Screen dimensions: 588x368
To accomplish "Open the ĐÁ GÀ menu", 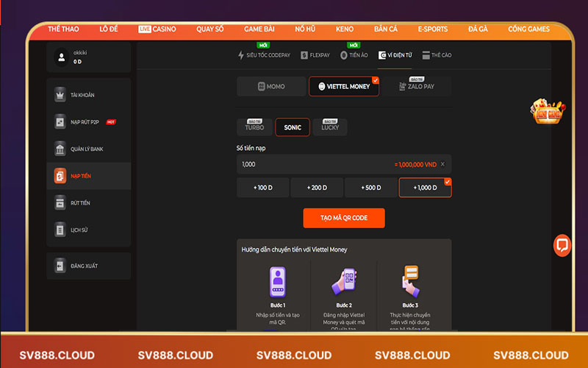I will [x=478, y=29].
